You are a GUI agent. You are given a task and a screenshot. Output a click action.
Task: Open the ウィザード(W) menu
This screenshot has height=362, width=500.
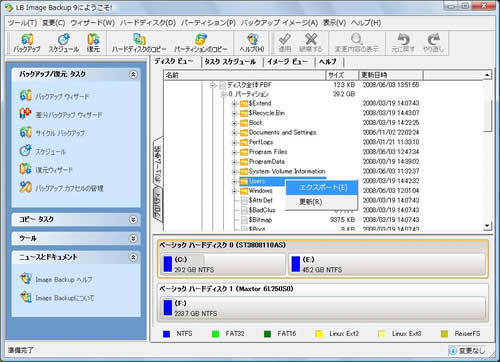93,23
